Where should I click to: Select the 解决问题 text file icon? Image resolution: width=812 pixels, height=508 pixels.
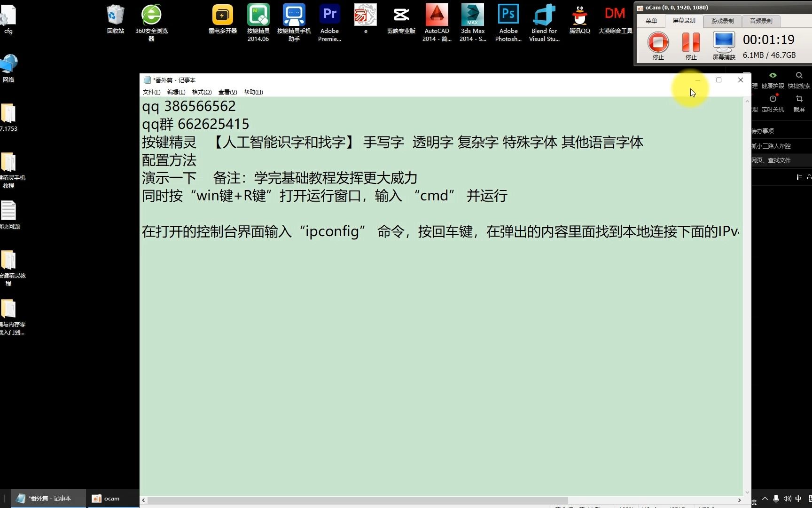pyautogui.click(x=8, y=215)
